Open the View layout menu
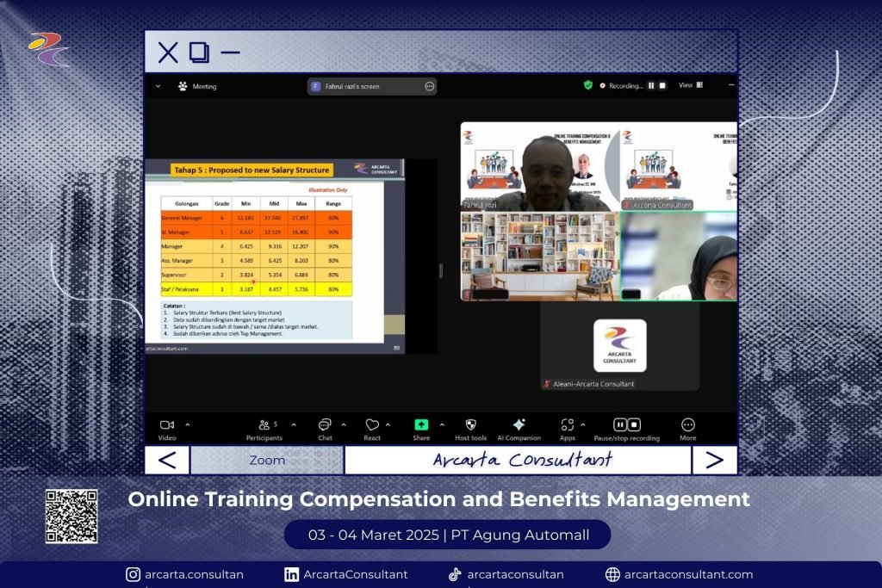882x588 pixels. pos(691,85)
